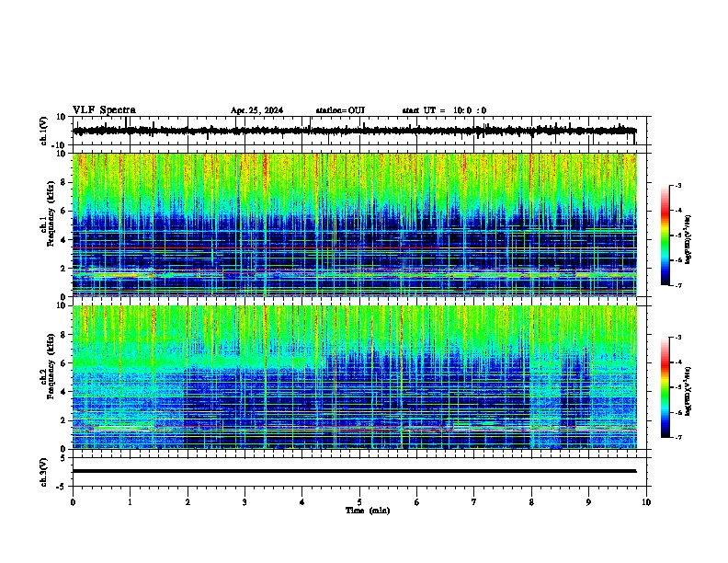728x563 pixels.
Task: Click tick label 7 on Time axis
Action: [474, 502]
